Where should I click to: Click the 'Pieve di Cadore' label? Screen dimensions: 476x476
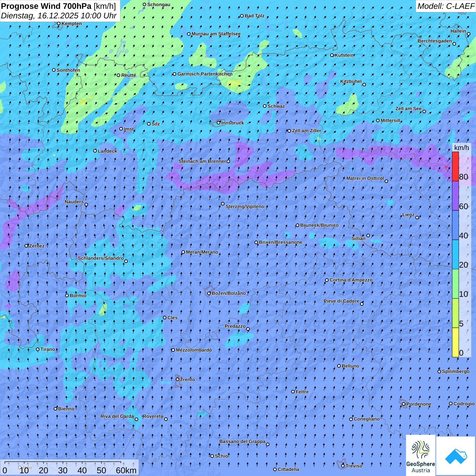click(341, 301)
